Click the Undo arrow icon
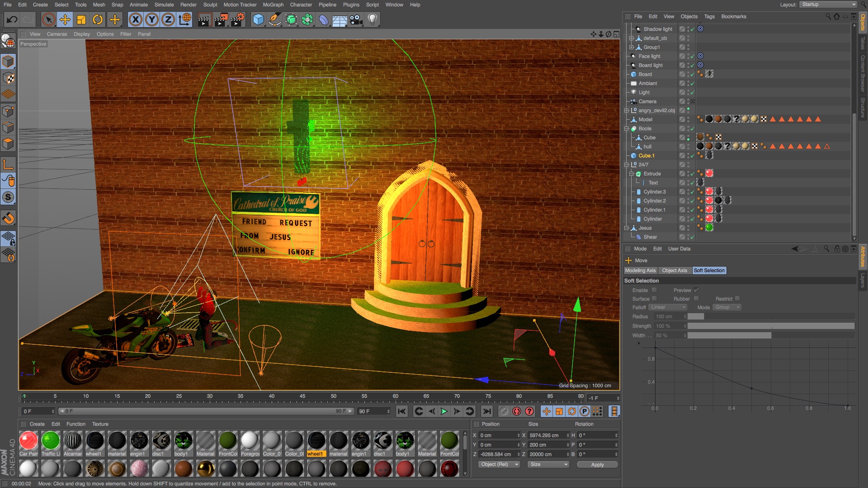The height and width of the screenshot is (488, 868). click(12, 19)
